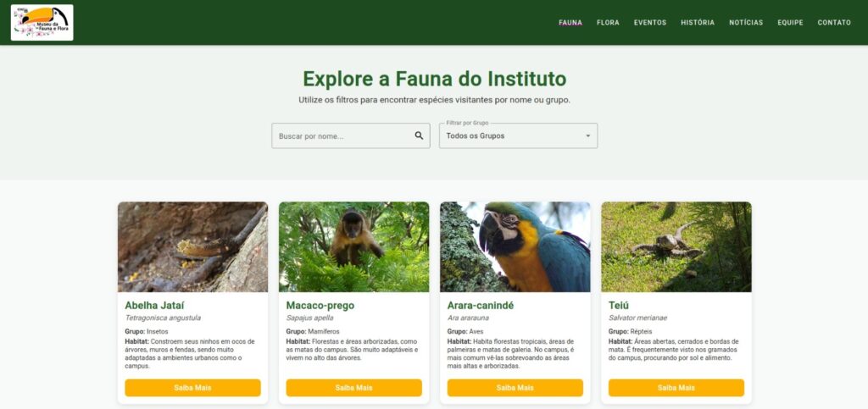Select Equipe in the top menu

click(x=790, y=23)
